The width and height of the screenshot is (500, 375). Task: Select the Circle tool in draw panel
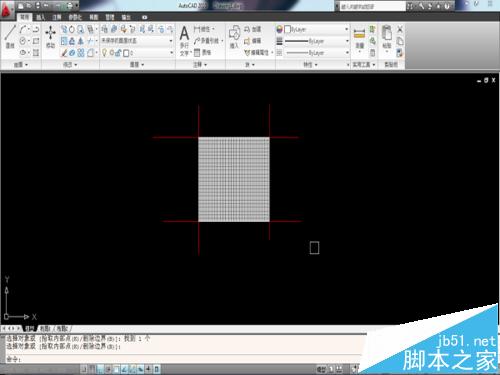23,41
